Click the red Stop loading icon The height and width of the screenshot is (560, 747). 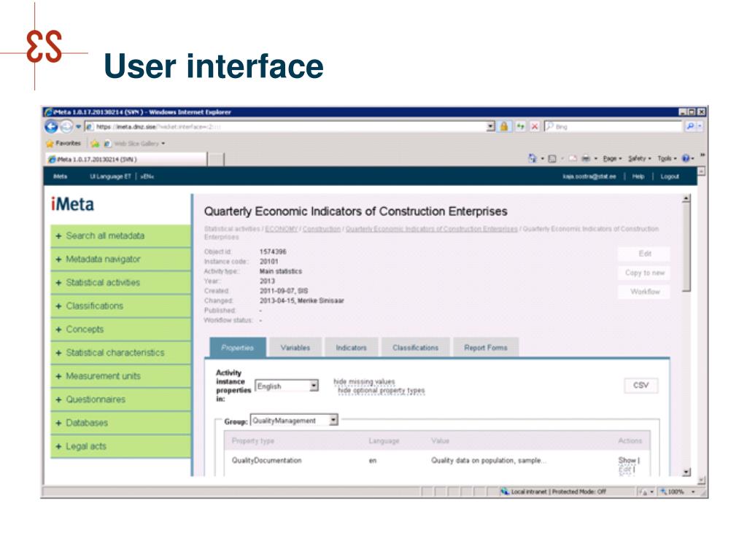[534, 126]
